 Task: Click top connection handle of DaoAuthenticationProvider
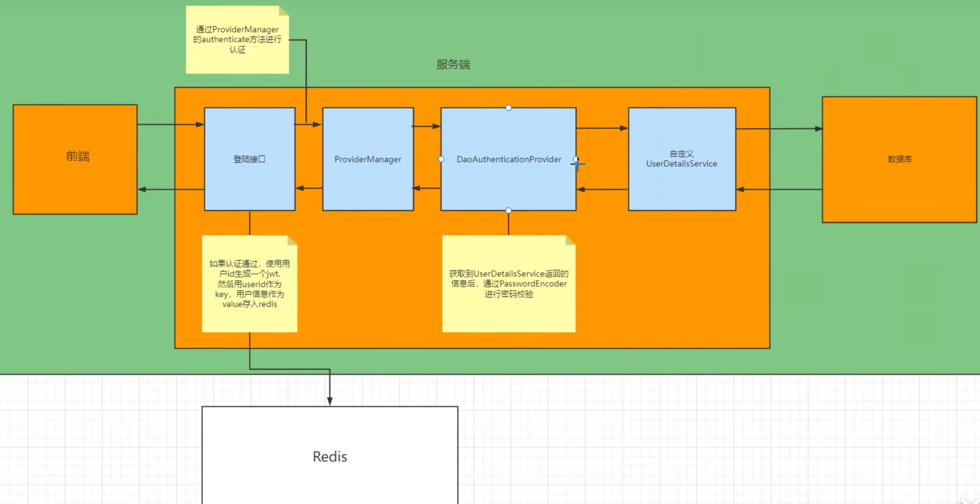509,108
